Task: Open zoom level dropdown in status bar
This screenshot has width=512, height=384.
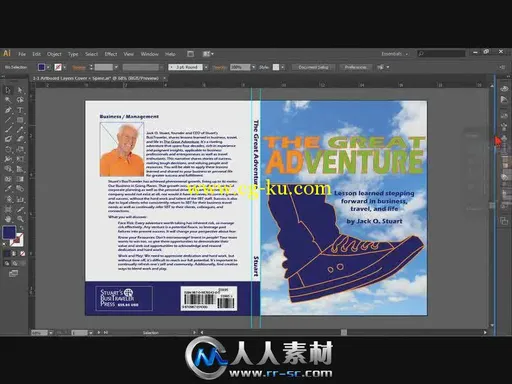Action: tap(51, 332)
